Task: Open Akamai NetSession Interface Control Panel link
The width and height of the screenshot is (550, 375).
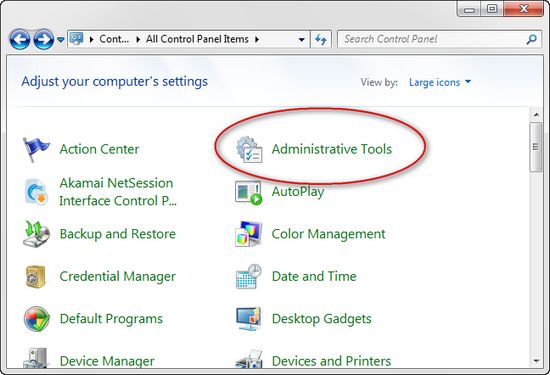Action: point(118,192)
